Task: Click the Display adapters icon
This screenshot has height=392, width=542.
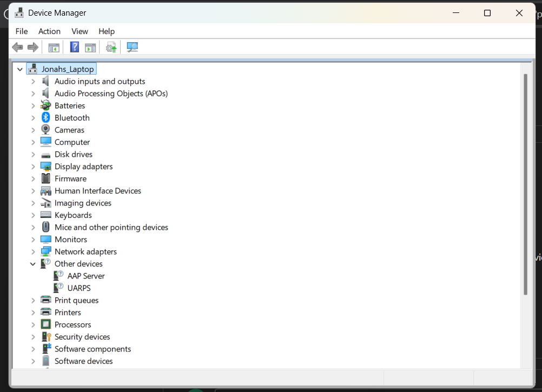Action: tap(45, 166)
